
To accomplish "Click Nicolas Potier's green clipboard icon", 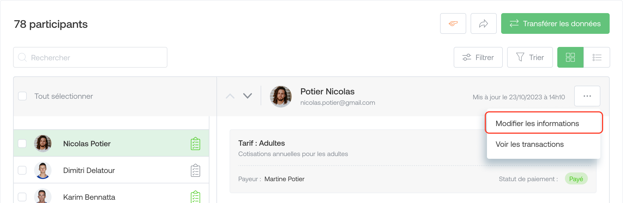I will click(x=195, y=144).
